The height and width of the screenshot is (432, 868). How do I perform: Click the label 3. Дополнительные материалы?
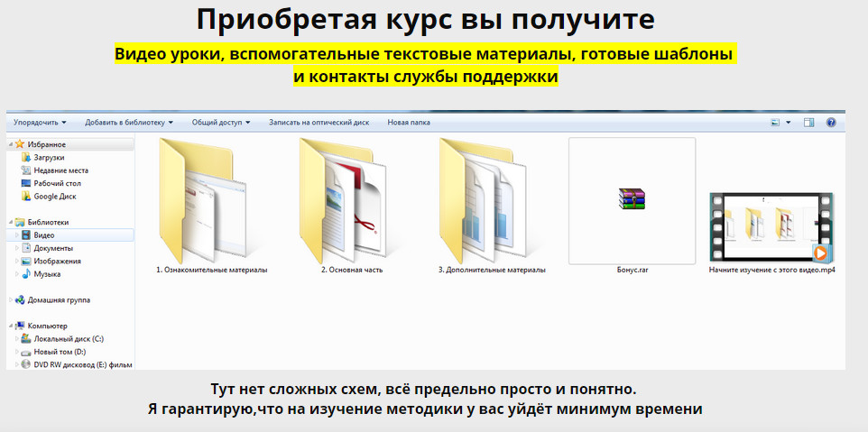(492, 270)
